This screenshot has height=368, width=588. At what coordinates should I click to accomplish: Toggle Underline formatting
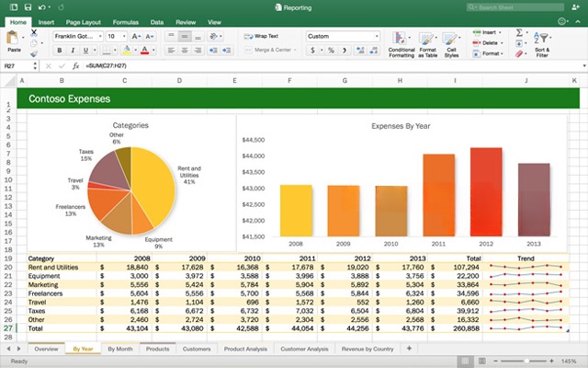tap(85, 51)
